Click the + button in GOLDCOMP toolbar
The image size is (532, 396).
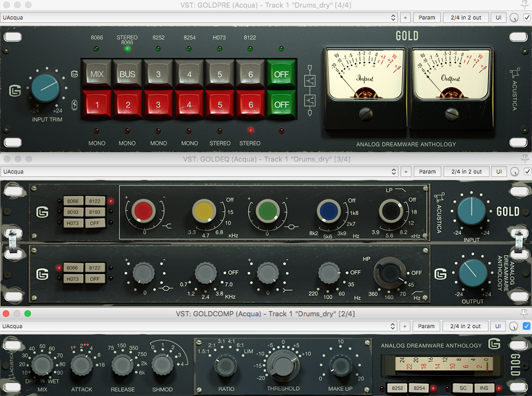(406, 326)
